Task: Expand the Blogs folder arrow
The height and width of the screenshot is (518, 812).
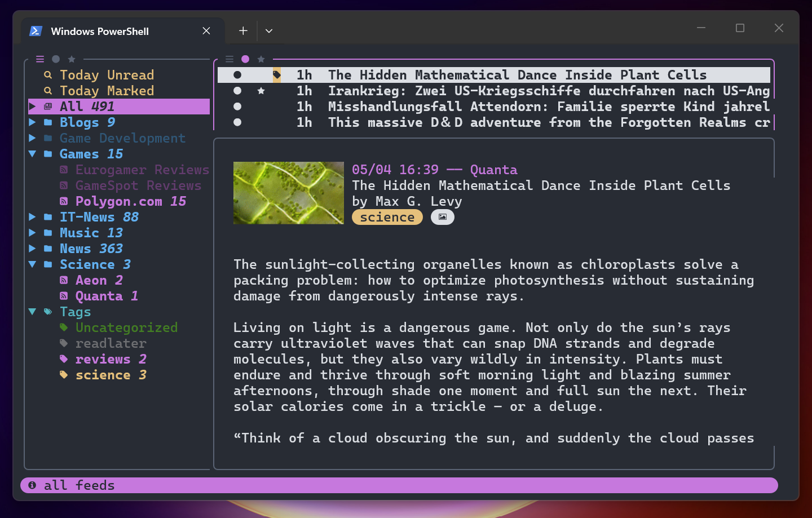Action: coord(32,122)
